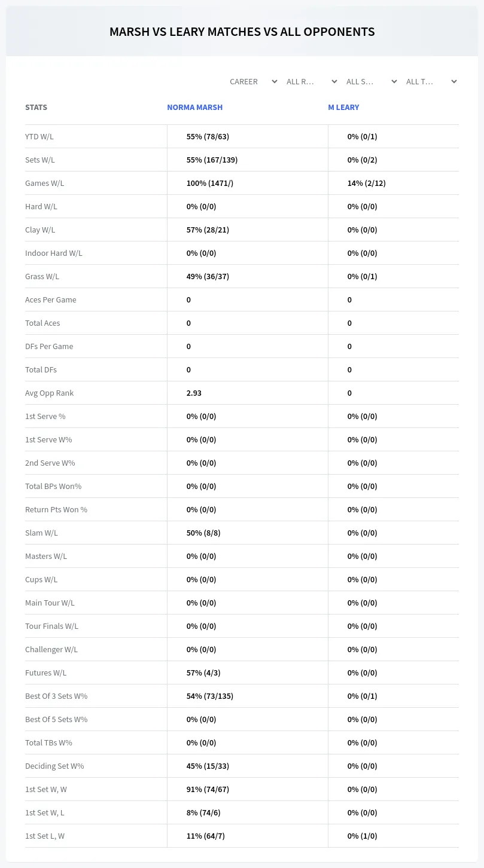This screenshot has height=868, width=484.
Task: Select the Avg Opp Rank value 2.93
Action: (x=194, y=393)
